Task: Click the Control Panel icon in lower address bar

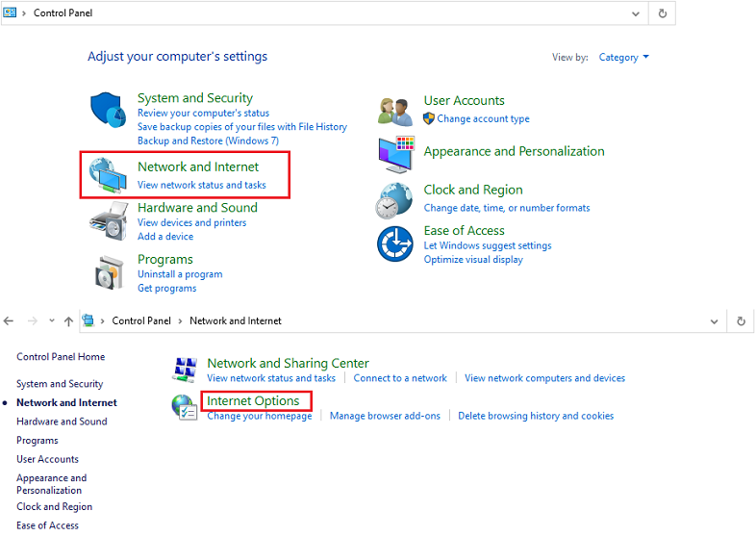Action: [88, 320]
